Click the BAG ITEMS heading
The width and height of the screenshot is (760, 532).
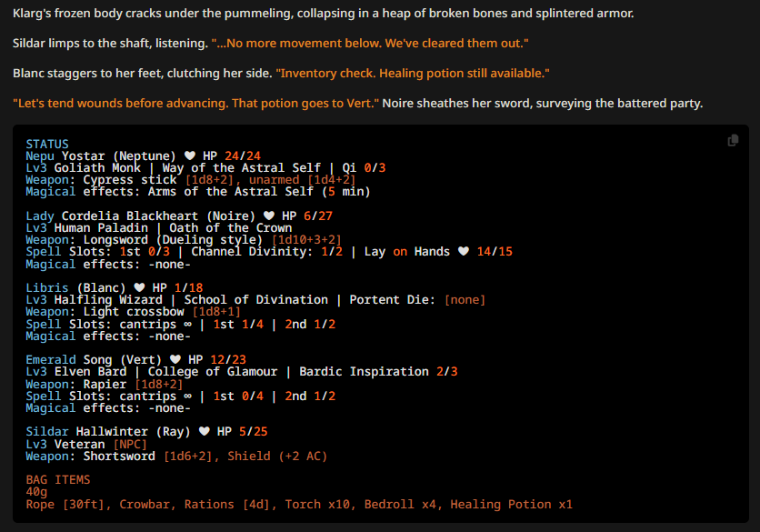point(58,479)
